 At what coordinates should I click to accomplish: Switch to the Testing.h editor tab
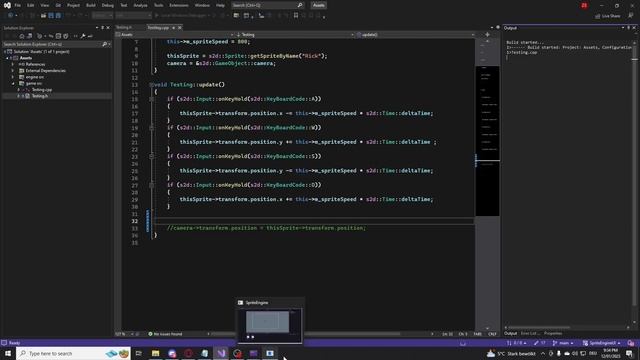point(124,27)
